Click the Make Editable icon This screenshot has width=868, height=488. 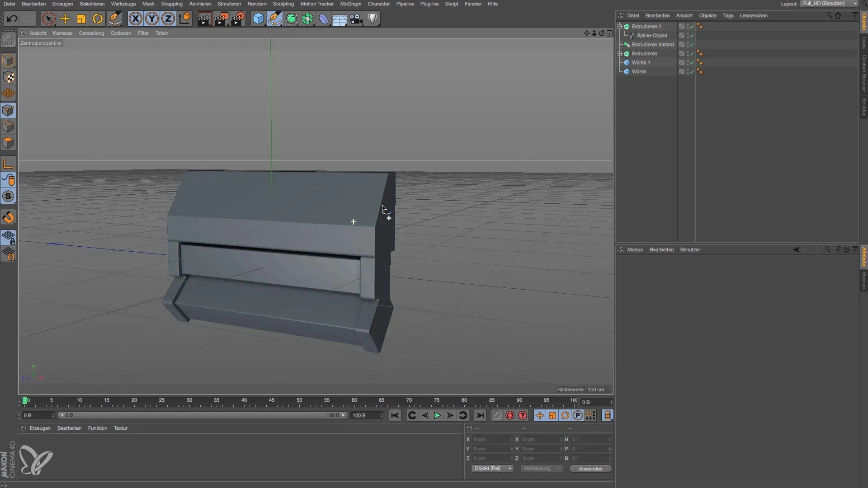click(x=8, y=40)
